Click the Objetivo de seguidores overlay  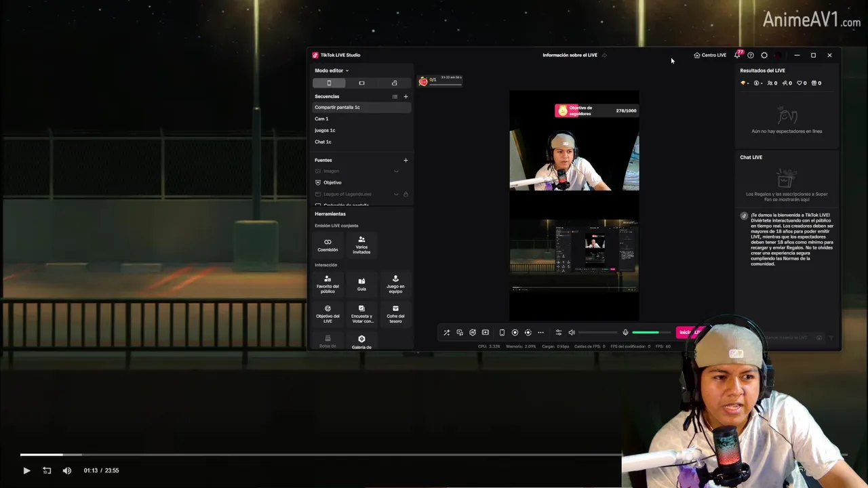[597, 110]
